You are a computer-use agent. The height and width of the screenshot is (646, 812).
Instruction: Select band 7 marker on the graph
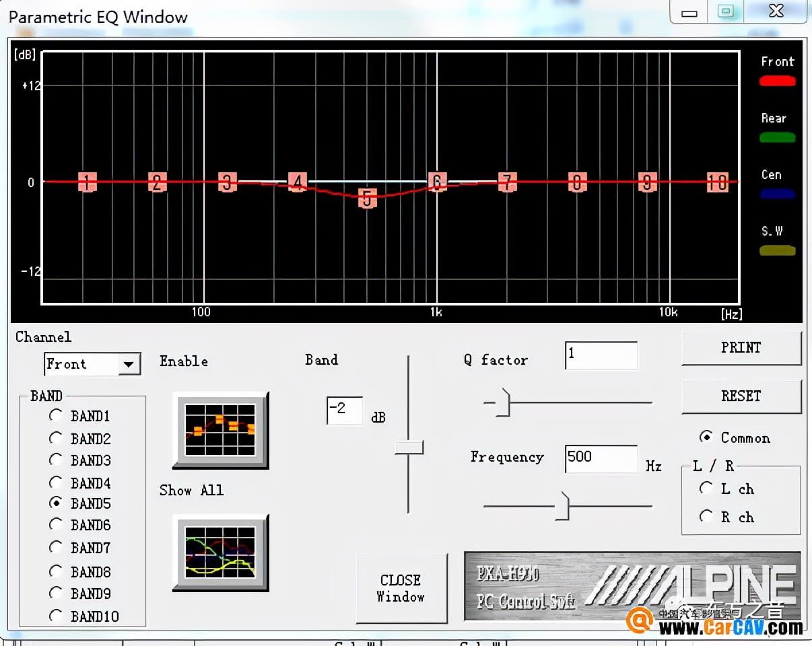pos(507,182)
